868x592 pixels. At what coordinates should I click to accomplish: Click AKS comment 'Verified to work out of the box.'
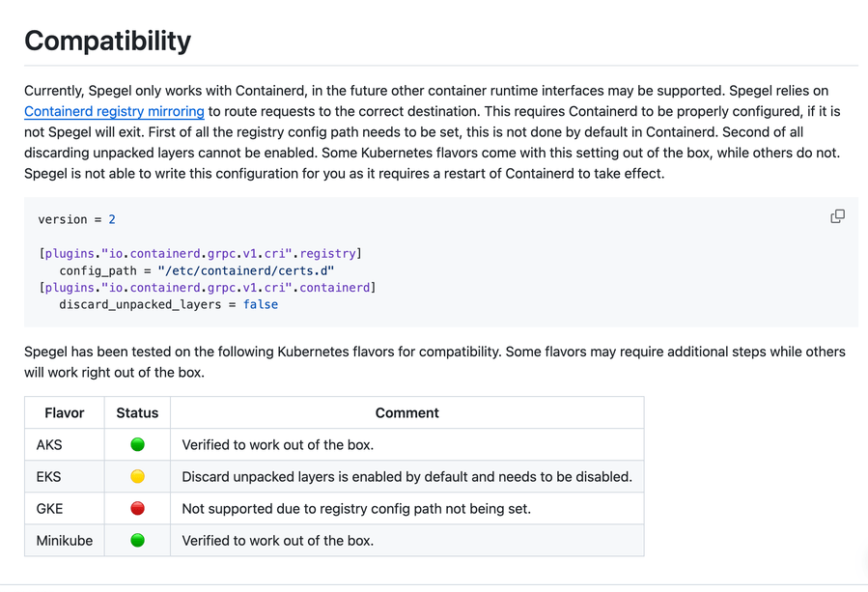click(278, 444)
